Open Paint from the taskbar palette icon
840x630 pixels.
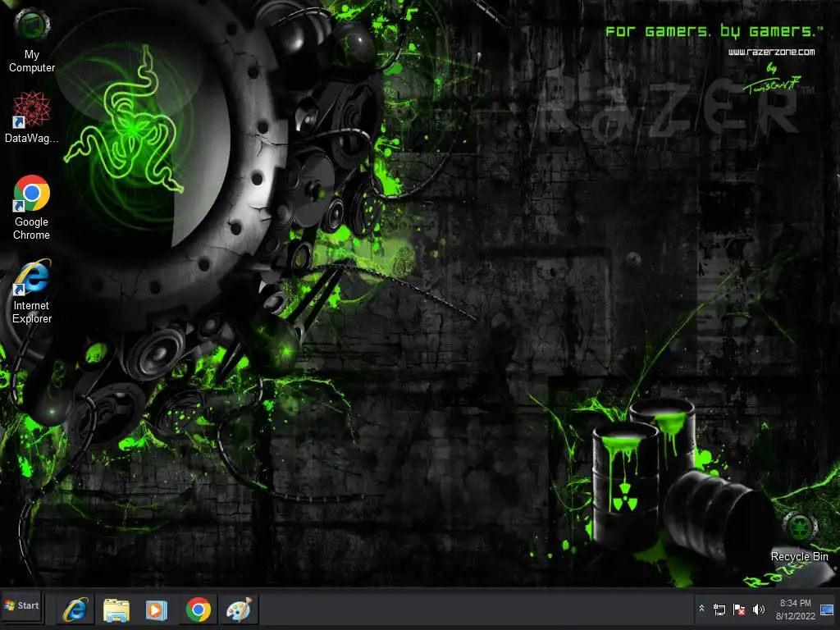pyautogui.click(x=239, y=609)
